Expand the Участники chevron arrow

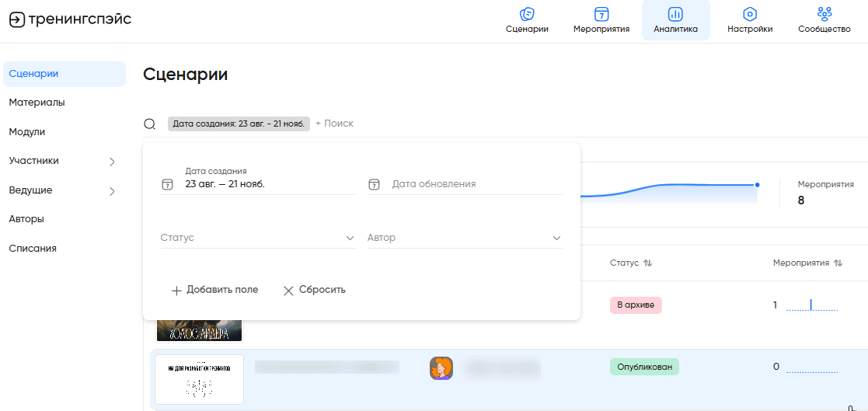tap(112, 162)
